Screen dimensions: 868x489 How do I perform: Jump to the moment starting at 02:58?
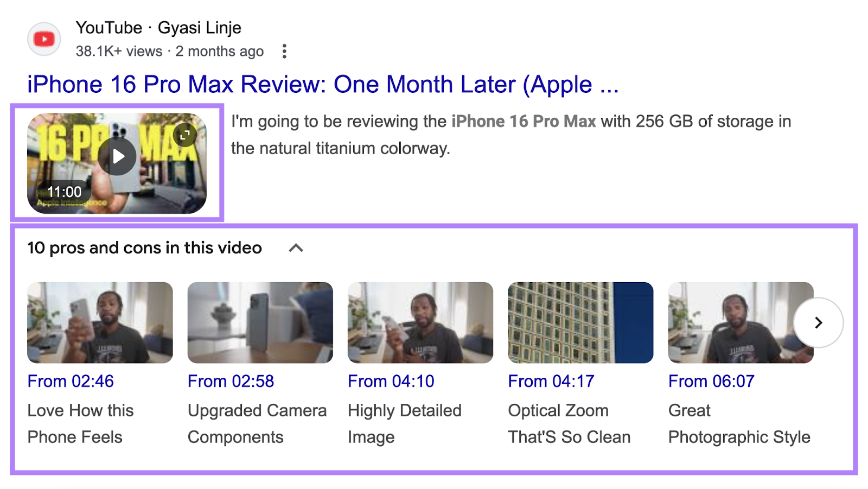pyautogui.click(x=231, y=381)
